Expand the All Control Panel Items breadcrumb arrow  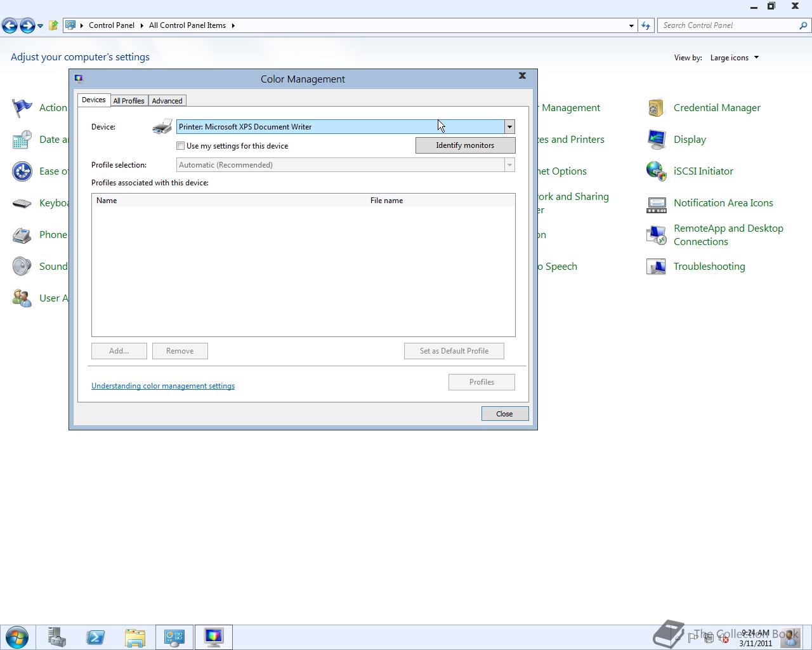pyautogui.click(x=233, y=25)
